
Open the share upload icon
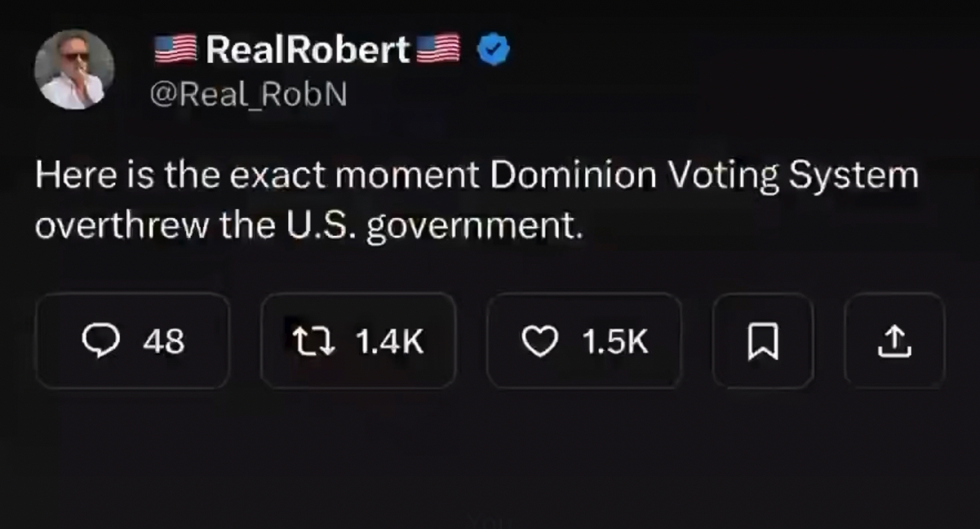pos(894,341)
